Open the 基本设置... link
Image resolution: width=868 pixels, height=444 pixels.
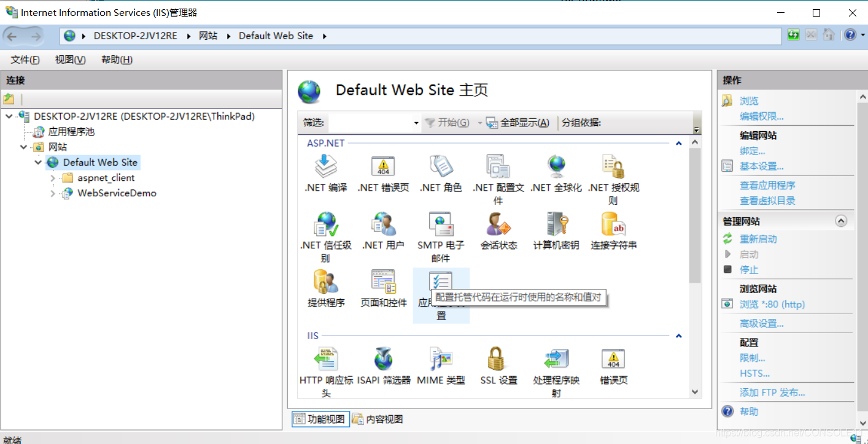tap(762, 166)
